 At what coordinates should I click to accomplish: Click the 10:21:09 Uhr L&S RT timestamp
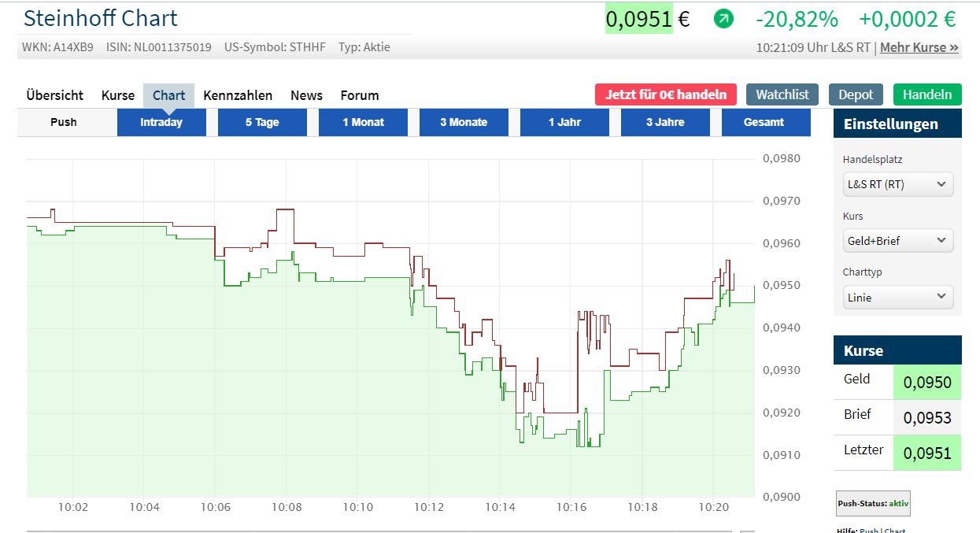[x=813, y=47]
